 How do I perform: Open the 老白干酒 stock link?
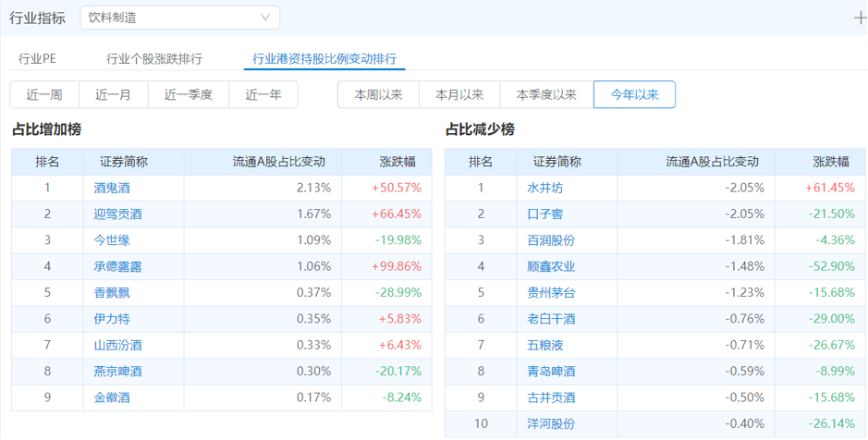point(551,319)
